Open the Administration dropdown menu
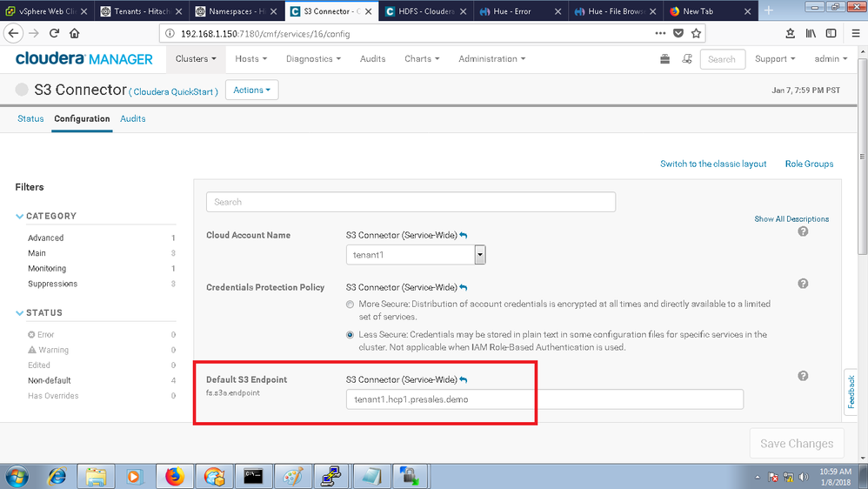This screenshot has width=868, height=489. (x=491, y=58)
